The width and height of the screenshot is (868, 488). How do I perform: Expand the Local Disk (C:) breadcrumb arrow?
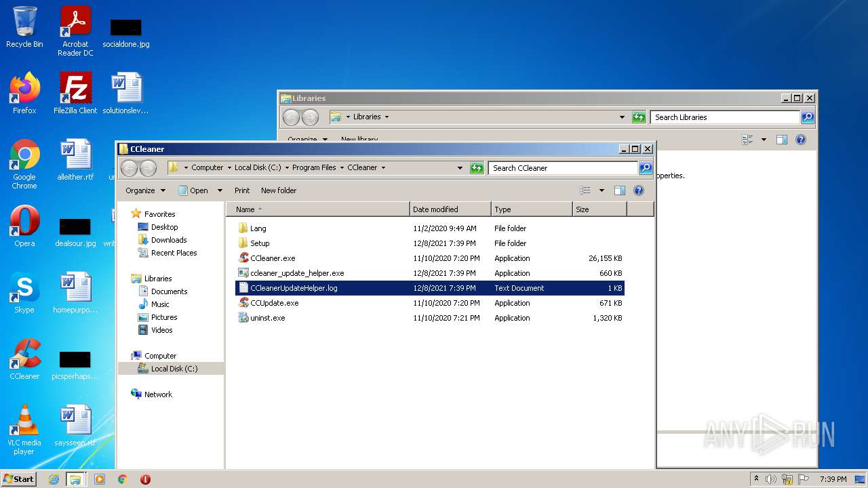(x=287, y=167)
